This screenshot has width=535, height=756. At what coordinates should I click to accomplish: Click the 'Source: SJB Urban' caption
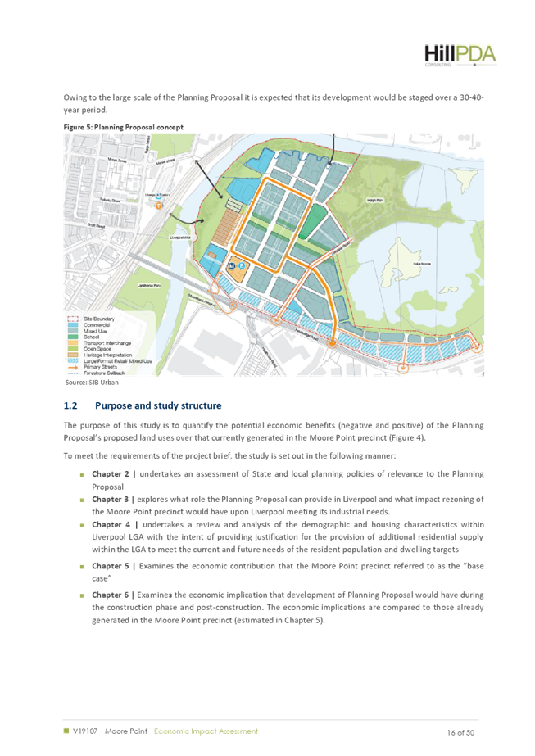click(92, 383)
